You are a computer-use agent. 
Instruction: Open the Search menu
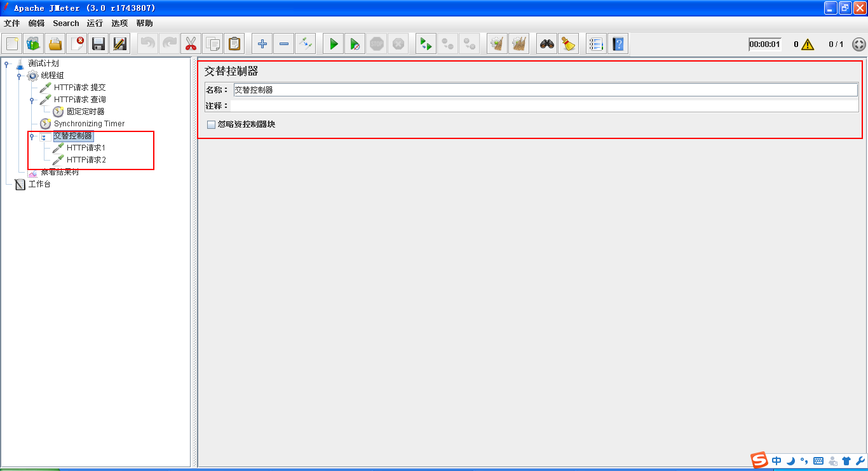click(66, 23)
